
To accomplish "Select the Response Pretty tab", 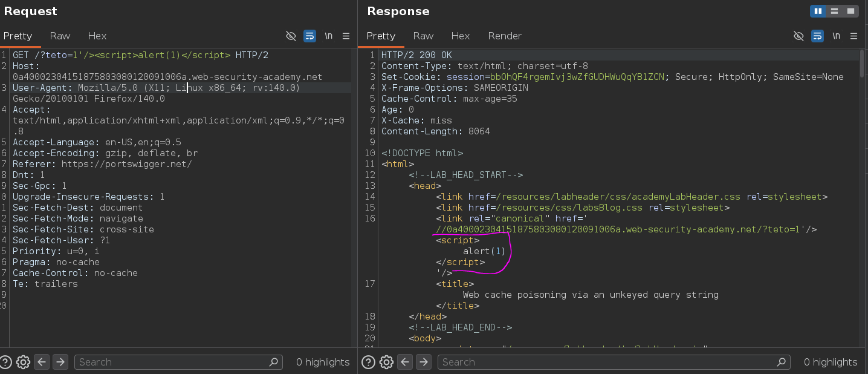I will 381,36.
